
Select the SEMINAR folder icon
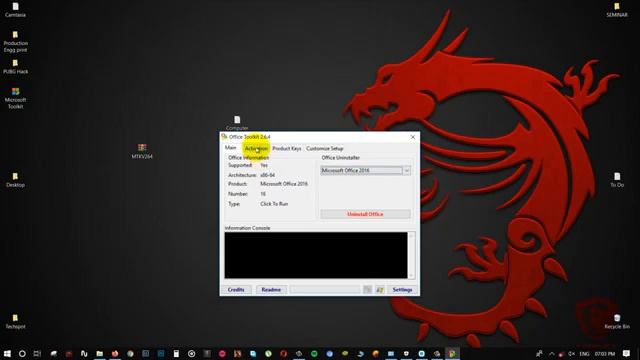617,10
